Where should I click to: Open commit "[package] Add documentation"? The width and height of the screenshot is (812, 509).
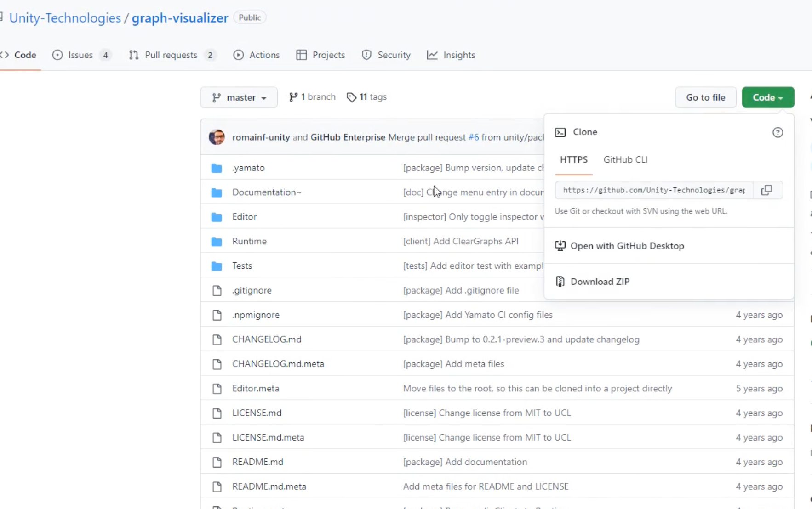[465, 462]
